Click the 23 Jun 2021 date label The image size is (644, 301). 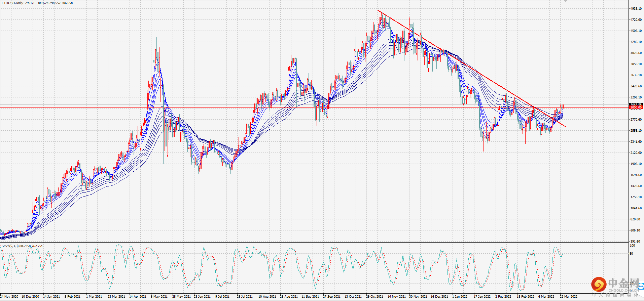(x=202, y=297)
